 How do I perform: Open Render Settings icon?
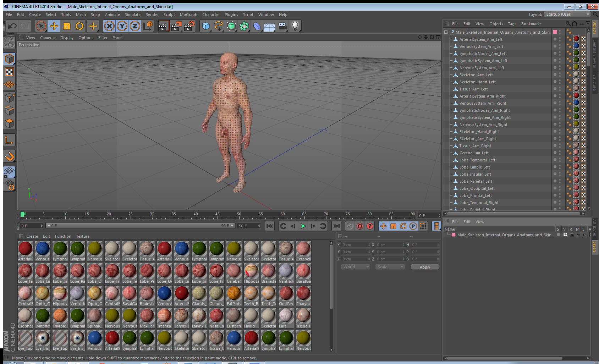tap(189, 26)
